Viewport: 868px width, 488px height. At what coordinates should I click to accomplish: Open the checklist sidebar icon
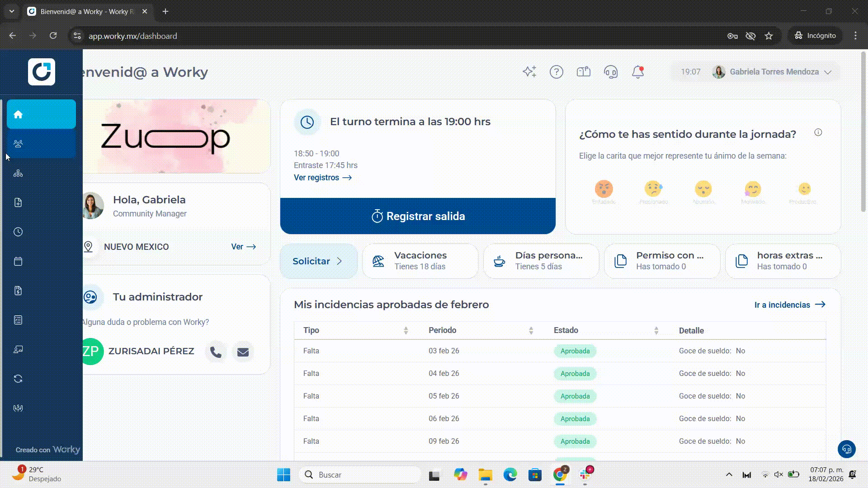(18, 320)
